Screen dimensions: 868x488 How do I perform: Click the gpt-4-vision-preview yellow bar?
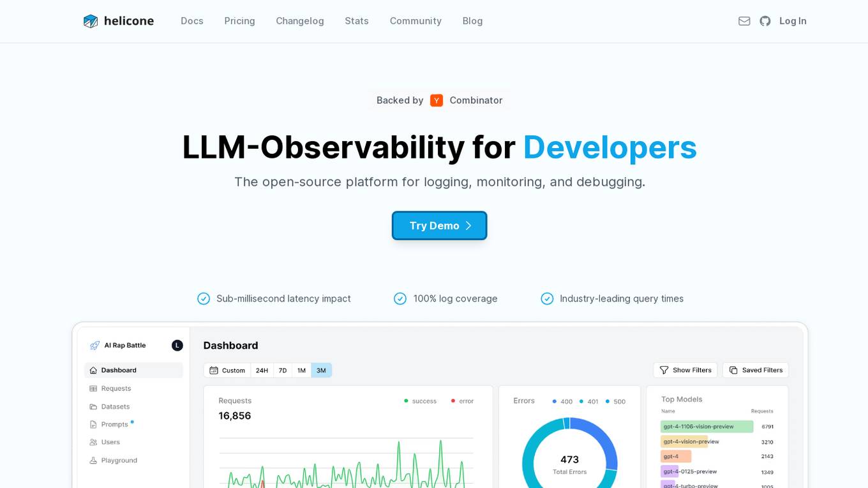click(684, 441)
